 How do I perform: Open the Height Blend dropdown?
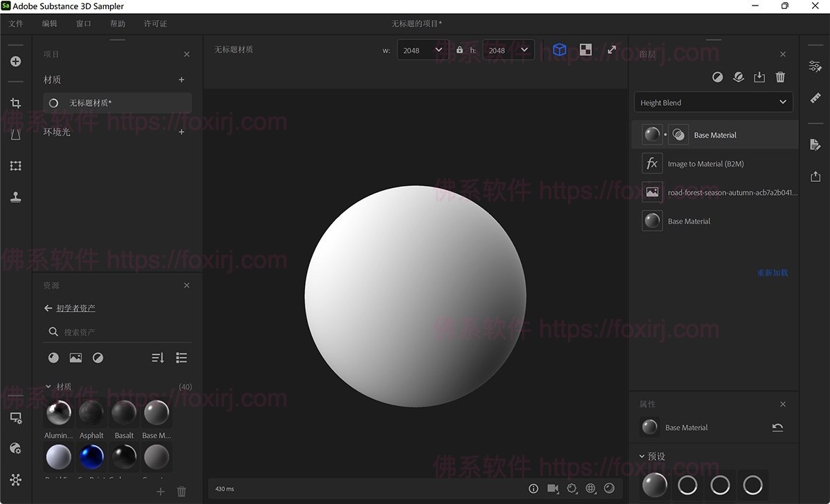point(713,102)
